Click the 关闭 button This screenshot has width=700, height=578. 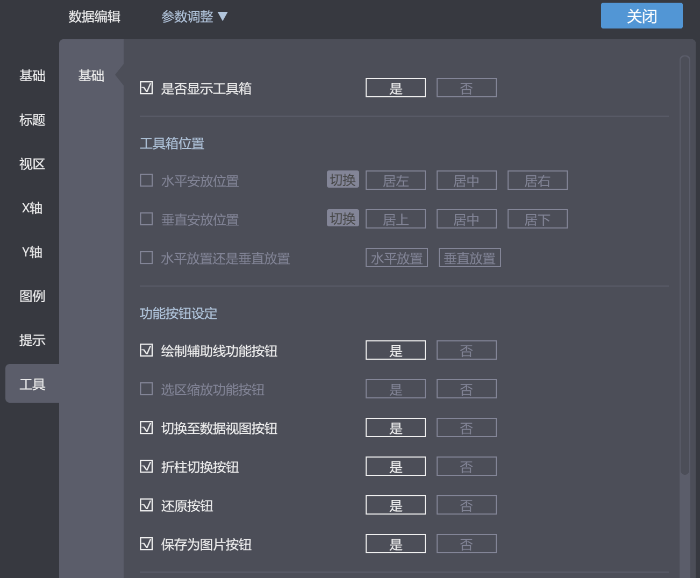click(642, 16)
